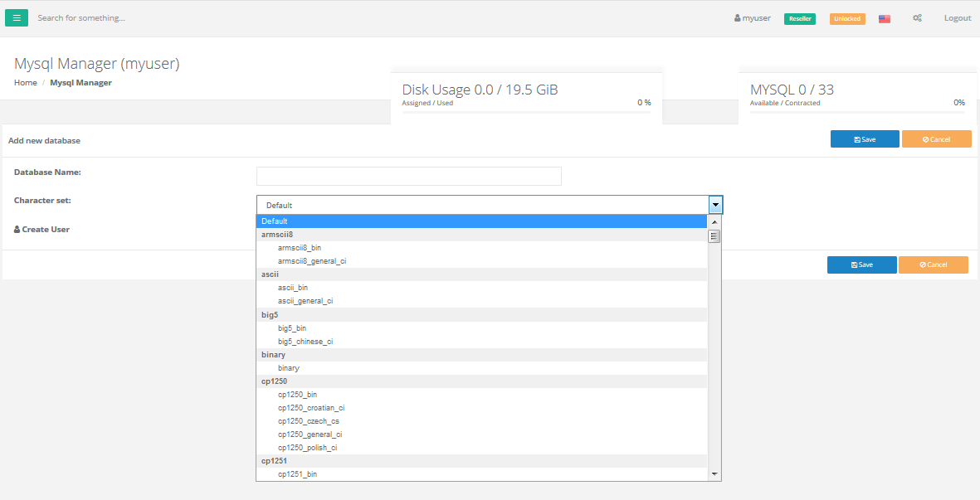Open the settings gears icon
The height and width of the screenshot is (500, 980).
point(917,18)
